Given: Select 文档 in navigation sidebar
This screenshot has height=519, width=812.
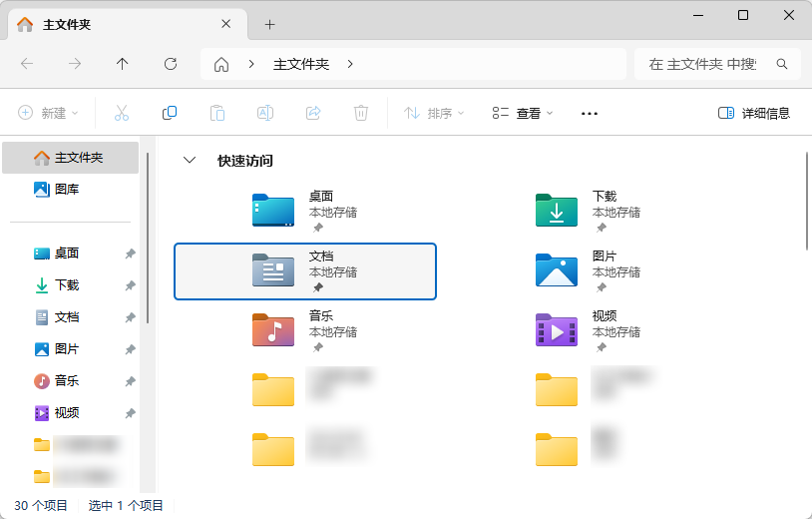Looking at the screenshot, I should click(x=71, y=317).
